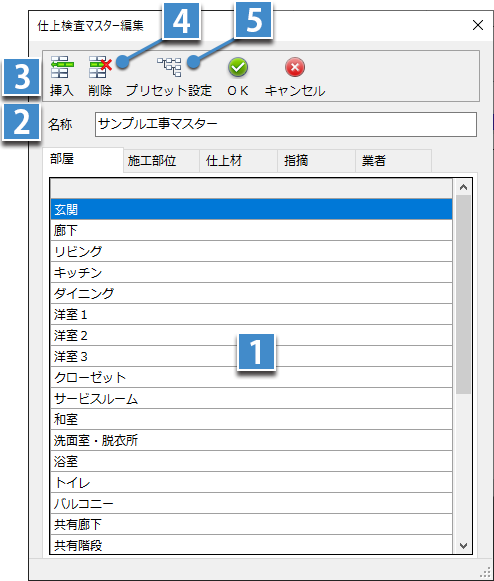Select the 共有廊下 row
This screenshot has height=581, width=494.
251,524
